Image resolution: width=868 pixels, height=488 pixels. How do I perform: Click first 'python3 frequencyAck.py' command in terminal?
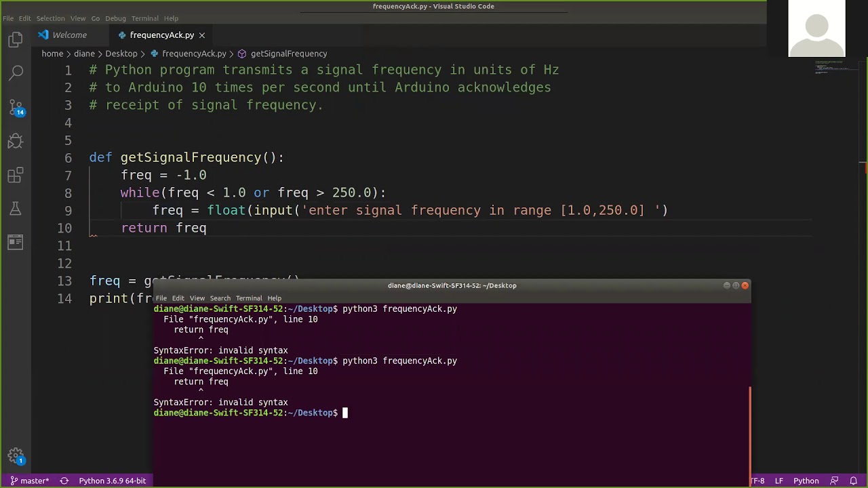point(399,309)
